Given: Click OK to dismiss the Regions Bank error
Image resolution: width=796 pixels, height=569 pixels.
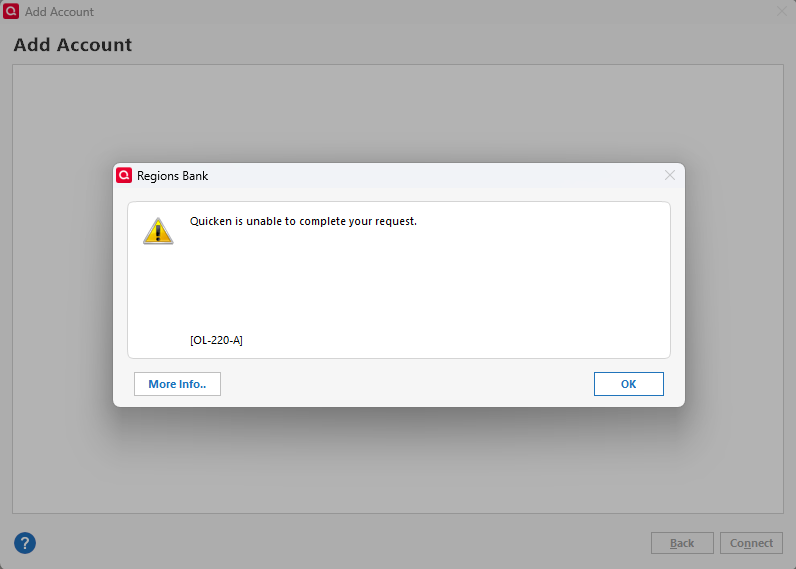Looking at the screenshot, I should click(x=628, y=384).
